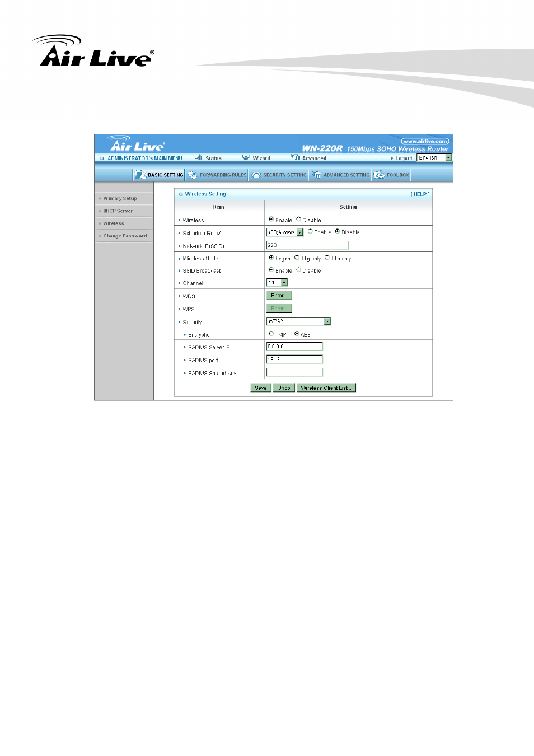Viewport: 534px width, 756px height.
Task: Click the Wizard icon
Action: 246,158
